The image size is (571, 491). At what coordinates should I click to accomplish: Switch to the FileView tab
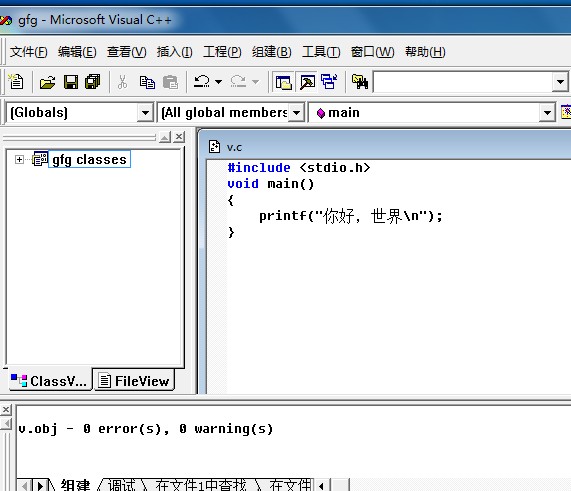(x=134, y=381)
